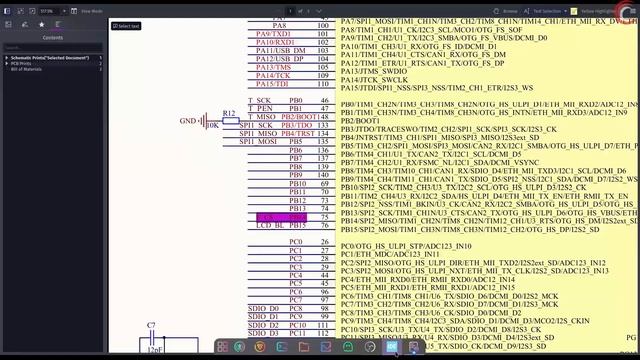Screen dimensions: 640x360
Task: Click PA13/TMS pin label
Action: point(273,67)
